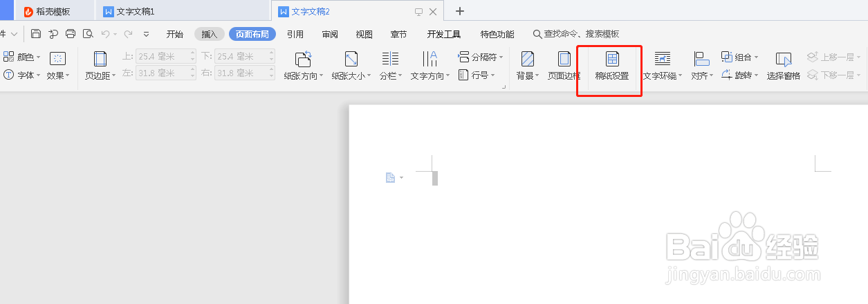Click the right margin spinner arrows
The image size is (868, 304).
271,73
